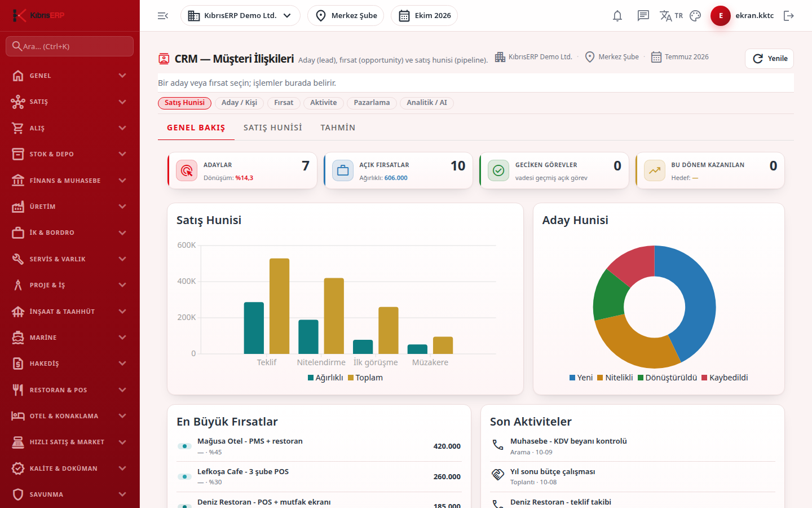
Task: Select the Pazarlama pill
Action: click(x=372, y=103)
